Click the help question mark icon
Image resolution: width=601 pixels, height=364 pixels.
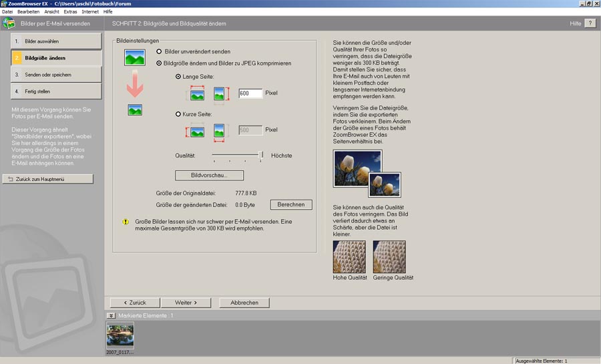click(x=590, y=23)
